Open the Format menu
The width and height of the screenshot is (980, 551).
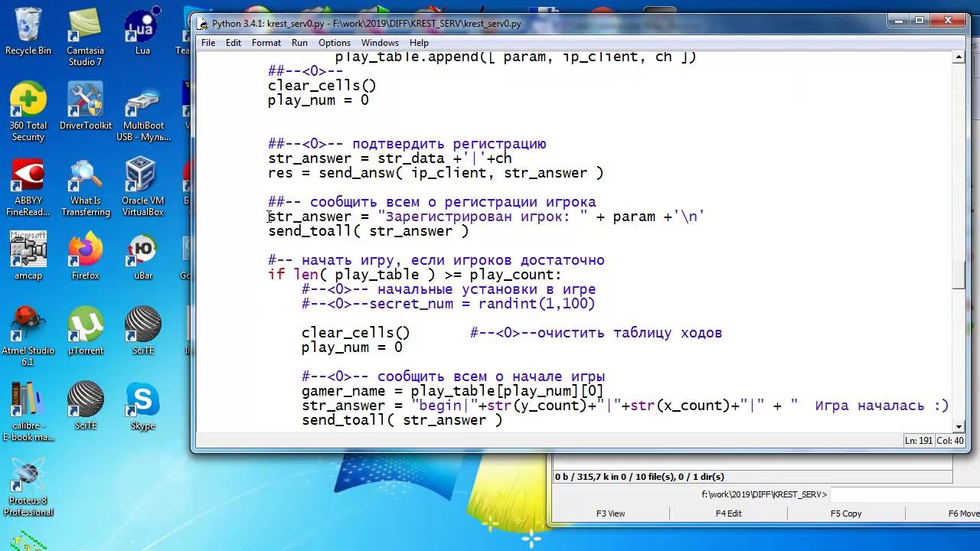coord(266,43)
